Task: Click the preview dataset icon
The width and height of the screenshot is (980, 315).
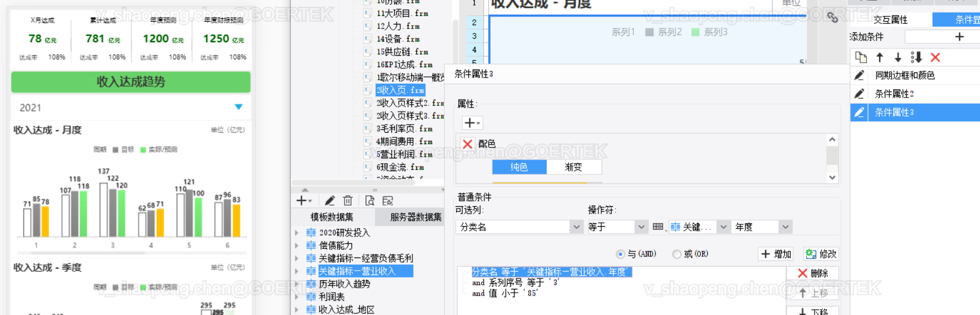Action: click(370, 201)
